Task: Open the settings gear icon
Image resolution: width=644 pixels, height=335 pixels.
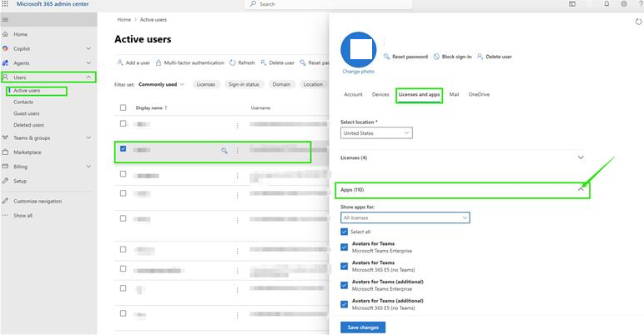Action: pyautogui.click(x=624, y=3)
